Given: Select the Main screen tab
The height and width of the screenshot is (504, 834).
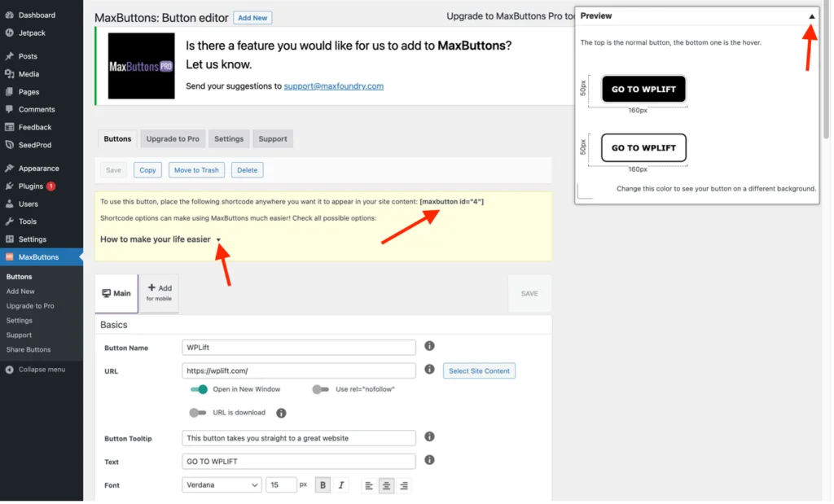Looking at the screenshot, I should point(116,293).
